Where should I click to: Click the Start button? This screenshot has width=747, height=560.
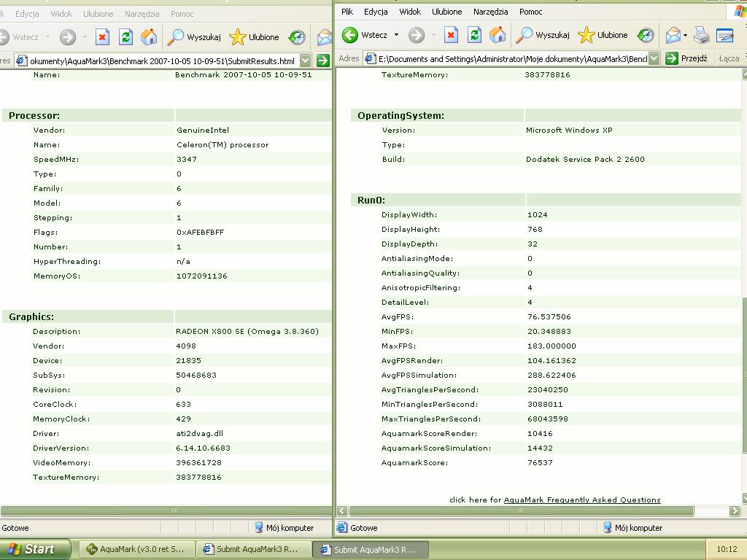tap(34, 549)
